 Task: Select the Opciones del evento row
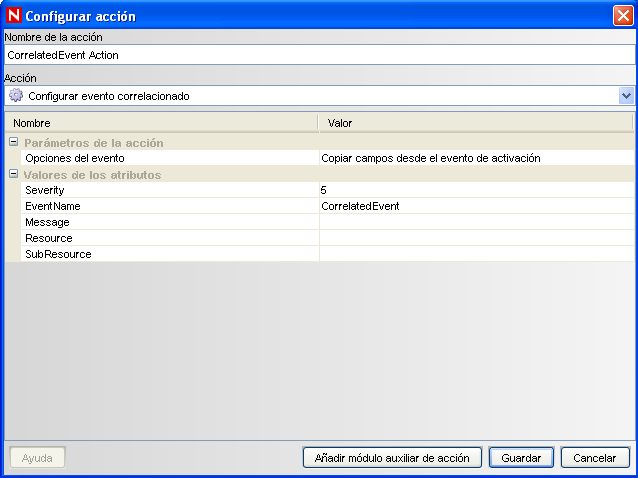328,158
